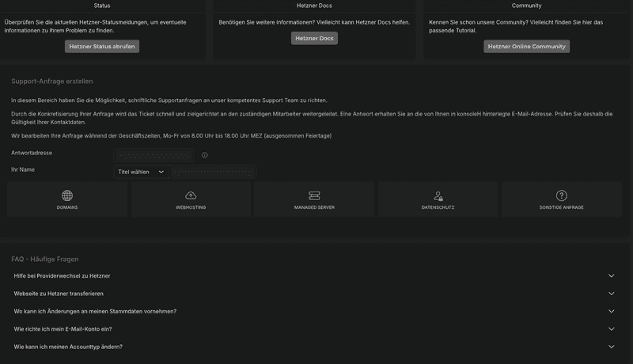The width and height of the screenshot is (633, 364).
Task: Click into the Antwortadresse email field
Action: point(154,155)
